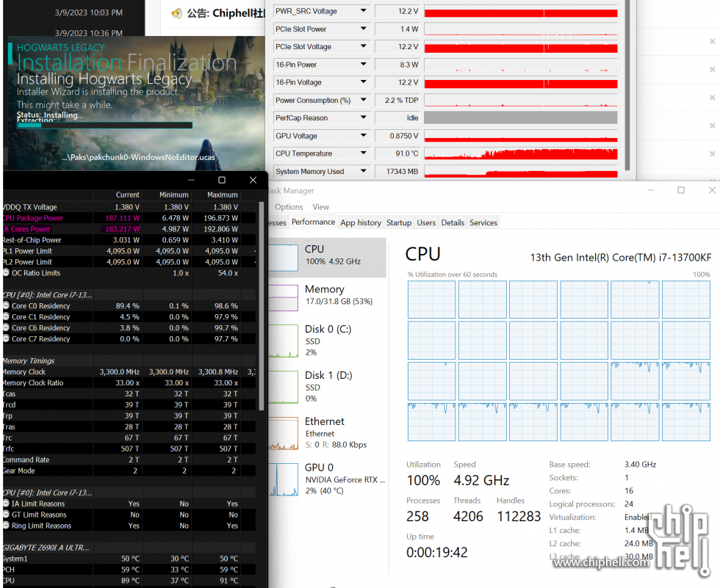
Task: Switch to Task Manager Services tab
Action: point(483,222)
